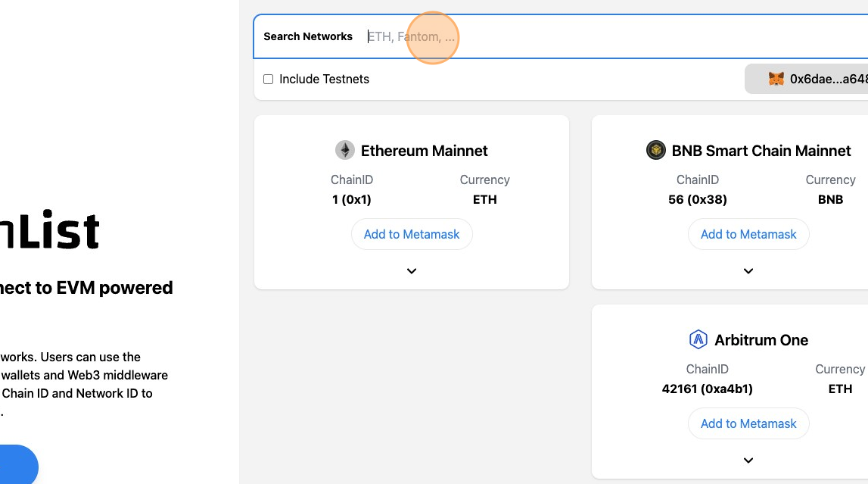Click the BNB Smart Chain logo icon

(655, 150)
